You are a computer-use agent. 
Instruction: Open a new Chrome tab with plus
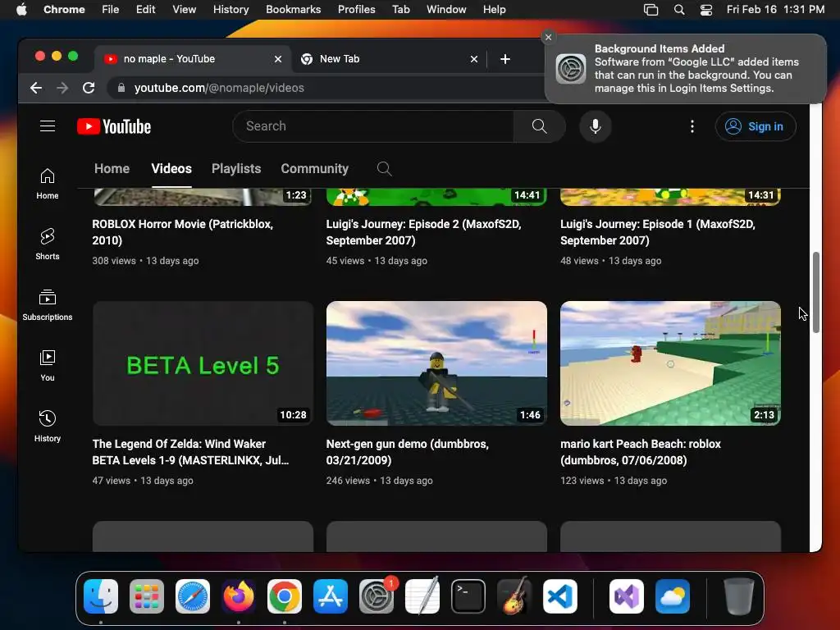tap(505, 59)
